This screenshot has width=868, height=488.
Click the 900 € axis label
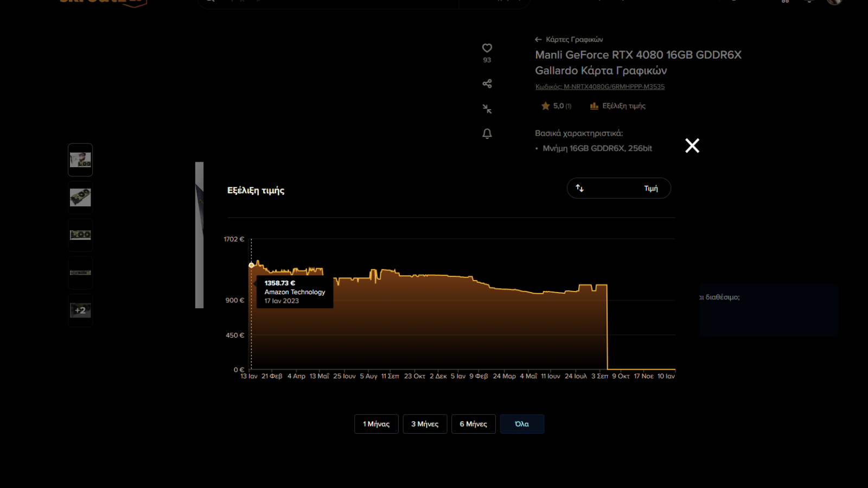pyautogui.click(x=235, y=300)
